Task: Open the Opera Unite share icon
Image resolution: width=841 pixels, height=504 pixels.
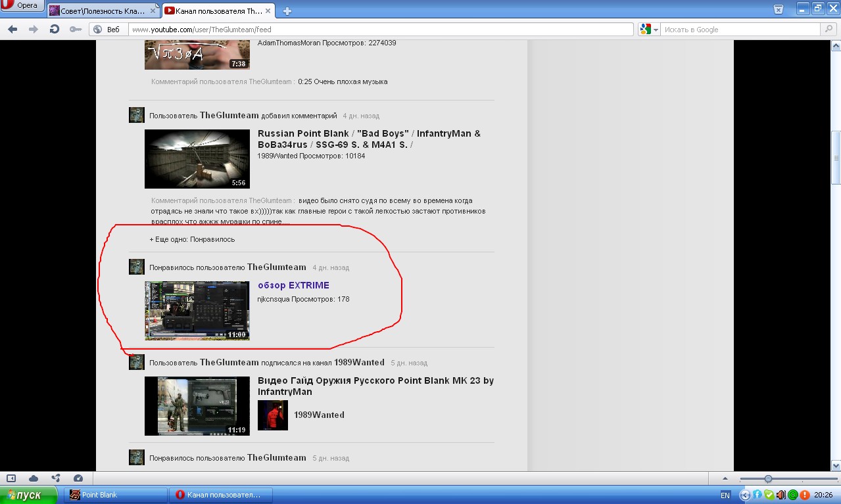Action: [x=56, y=478]
